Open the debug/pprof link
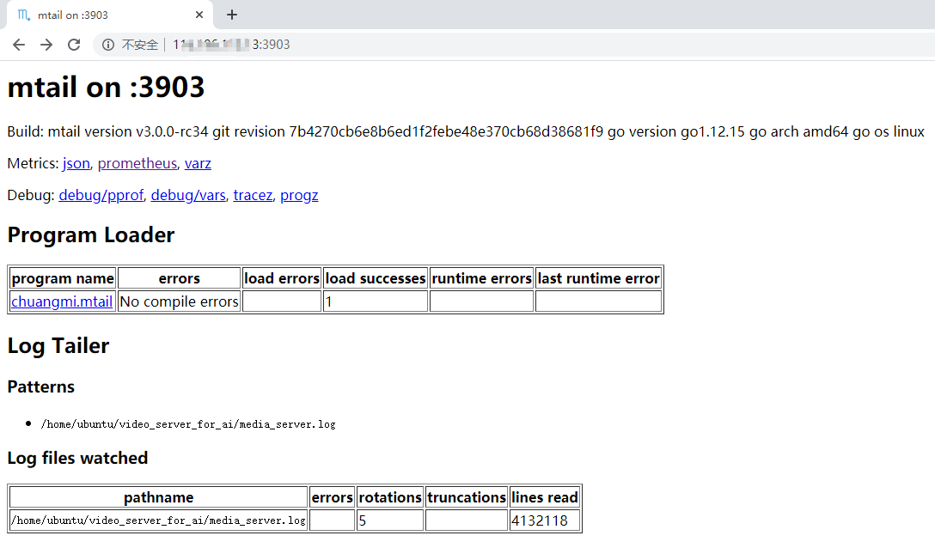Image resolution: width=935 pixels, height=560 pixels. [101, 196]
